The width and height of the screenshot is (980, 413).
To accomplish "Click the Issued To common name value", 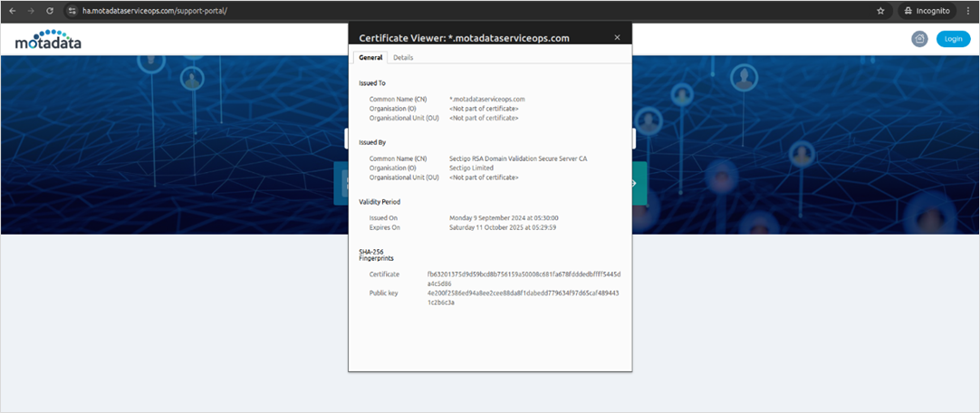I will click(x=487, y=99).
